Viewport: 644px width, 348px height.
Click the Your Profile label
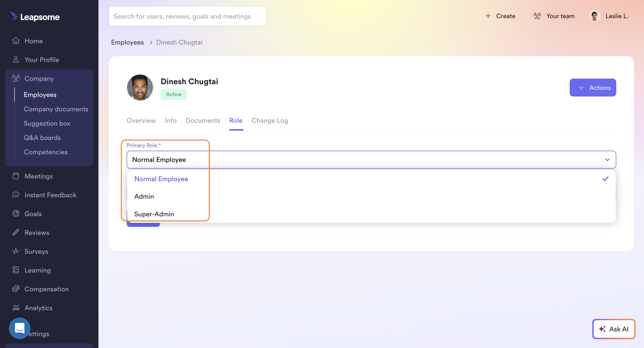point(42,60)
